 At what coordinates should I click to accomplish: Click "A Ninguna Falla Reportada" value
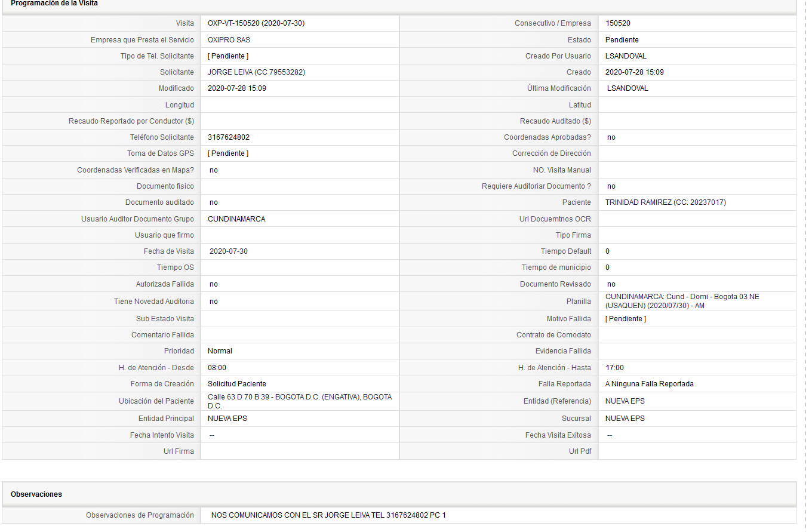(x=650, y=384)
